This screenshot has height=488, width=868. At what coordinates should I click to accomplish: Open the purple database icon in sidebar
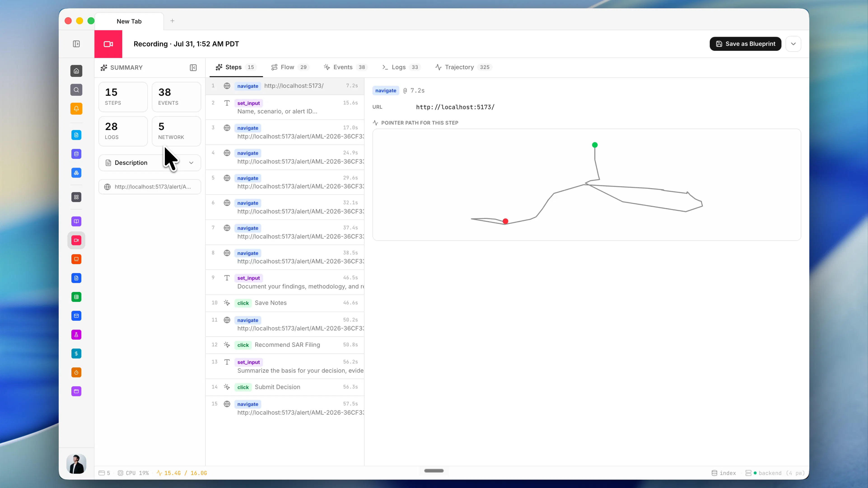coord(77,154)
